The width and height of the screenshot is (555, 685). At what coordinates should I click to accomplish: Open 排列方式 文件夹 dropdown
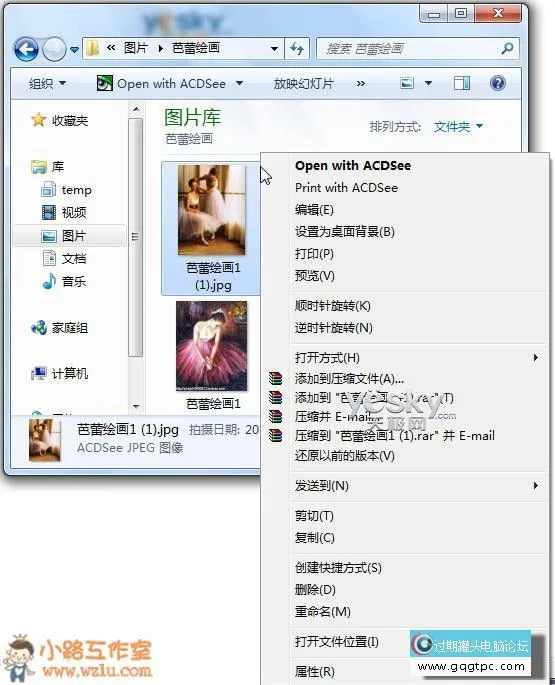[x=458, y=127]
